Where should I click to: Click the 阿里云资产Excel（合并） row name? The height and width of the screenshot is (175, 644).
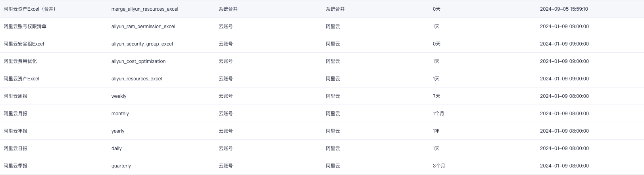[29, 9]
